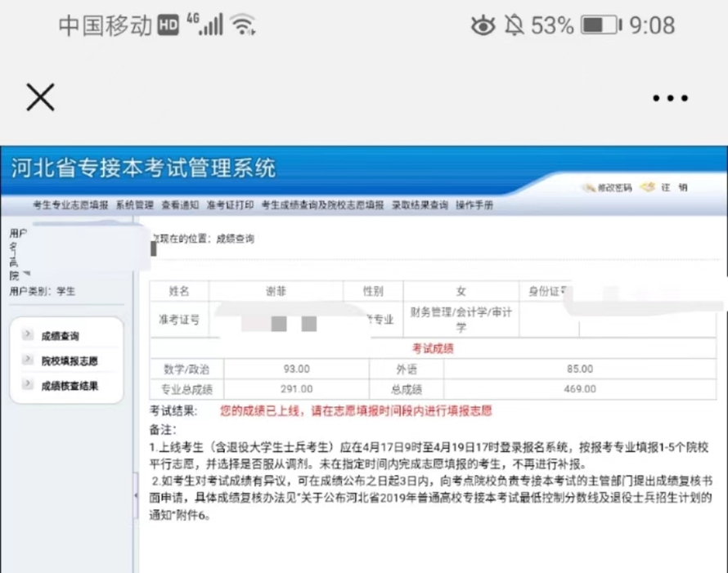Viewport: 728px width, 573px height.
Task: Click the arrow icon beside 成绩查询
Action: point(28,335)
